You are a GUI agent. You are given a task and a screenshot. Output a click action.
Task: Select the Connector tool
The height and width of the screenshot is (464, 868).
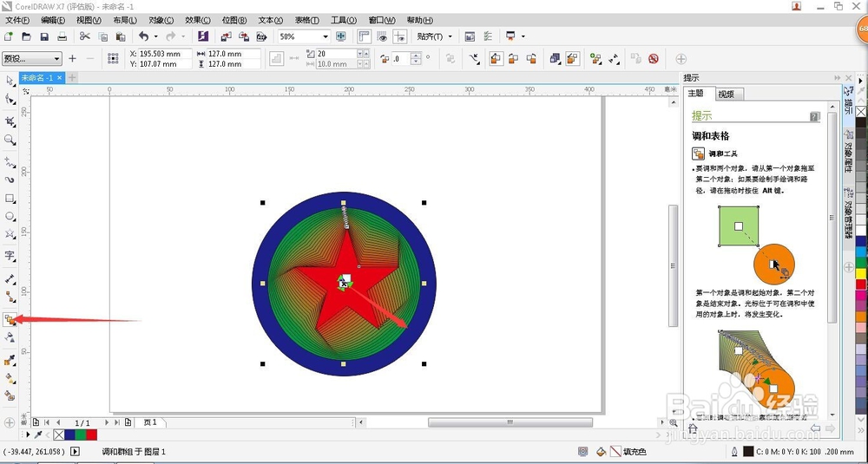point(10,297)
